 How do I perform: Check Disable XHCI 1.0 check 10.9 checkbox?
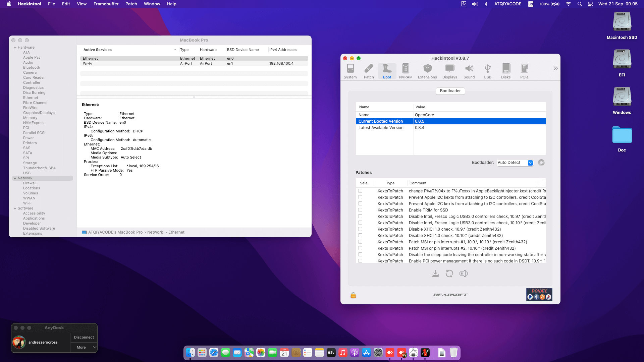pyautogui.click(x=360, y=229)
